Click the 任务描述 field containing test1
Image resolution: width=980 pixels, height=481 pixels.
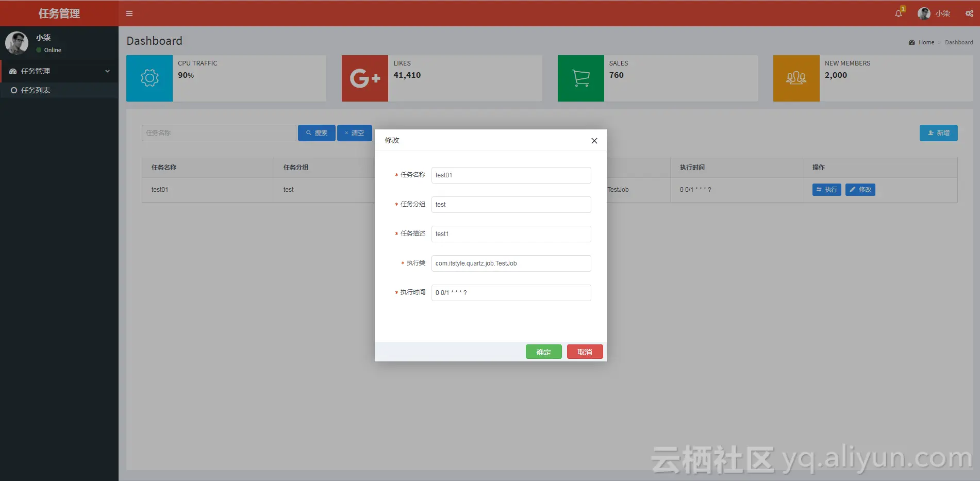click(511, 234)
